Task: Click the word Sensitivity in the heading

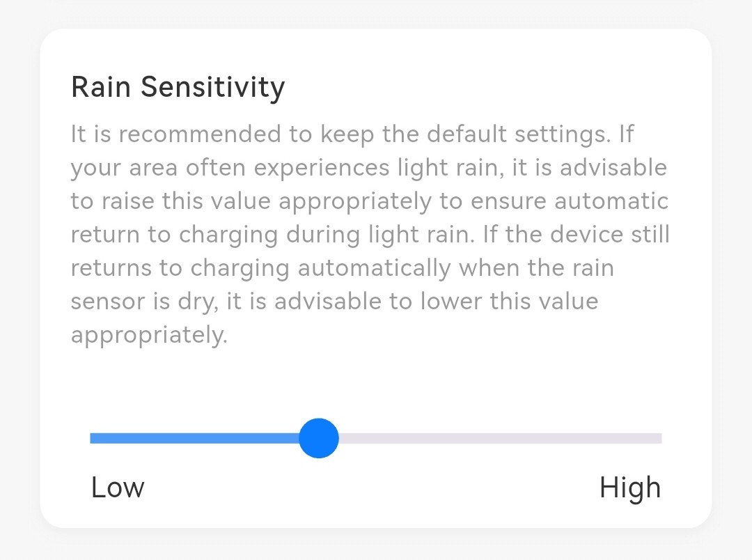Action: [x=212, y=87]
